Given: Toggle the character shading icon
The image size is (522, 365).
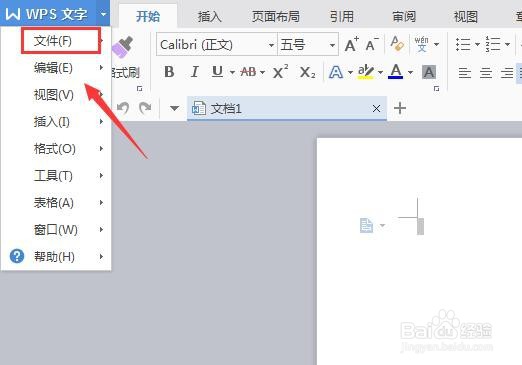Looking at the screenshot, I should click(429, 72).
